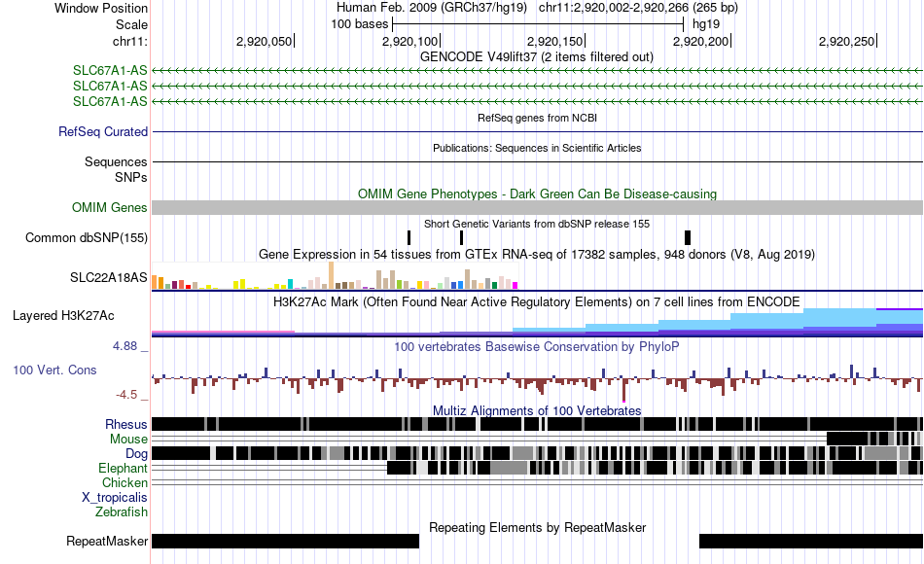
Task: Click the 4.88 conservation maximum value
Action: (124, 346)
